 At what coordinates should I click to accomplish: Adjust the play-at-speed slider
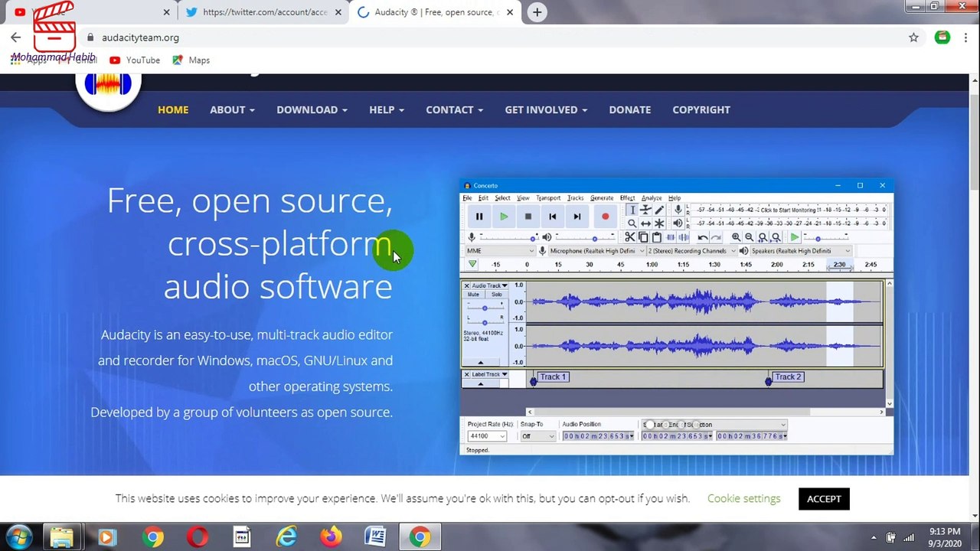pos(825,237)
